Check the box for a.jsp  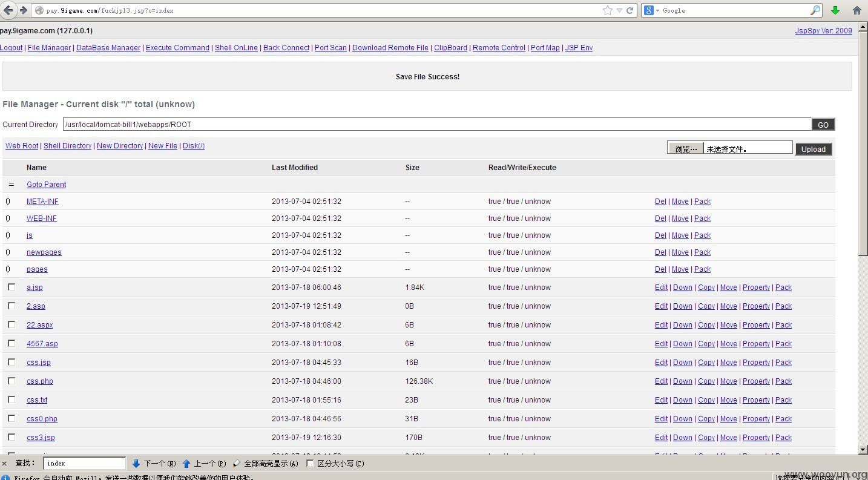point(12,287)
